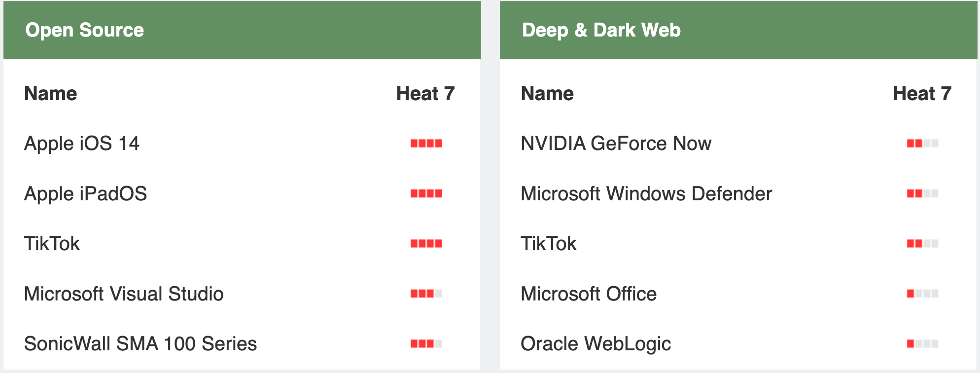The height and width of the screenshot is (373, 980).
Task: Click the Microsoft Visual Studio heat bar
Action: point(426,294)
